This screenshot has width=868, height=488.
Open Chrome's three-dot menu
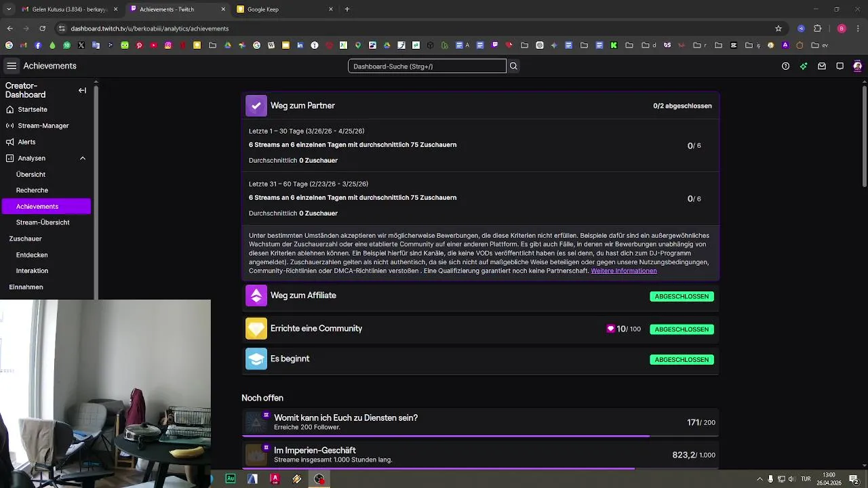pos(857,28)
